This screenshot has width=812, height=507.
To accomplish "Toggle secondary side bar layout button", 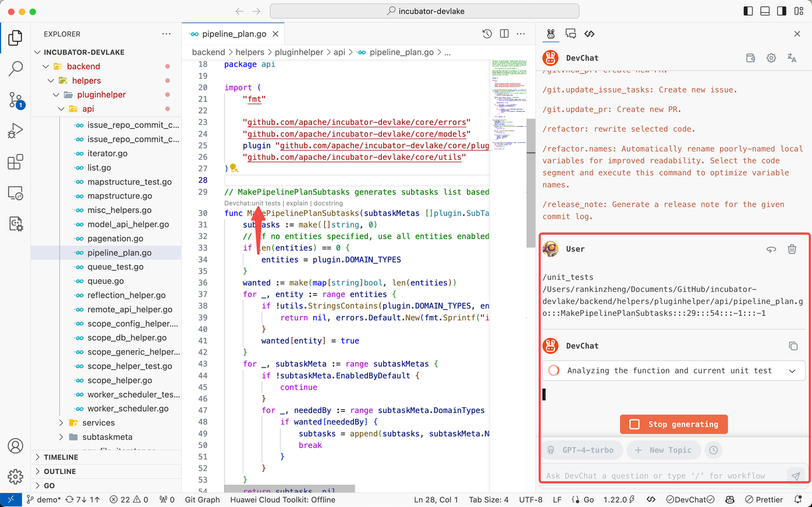I will (782, 11).
